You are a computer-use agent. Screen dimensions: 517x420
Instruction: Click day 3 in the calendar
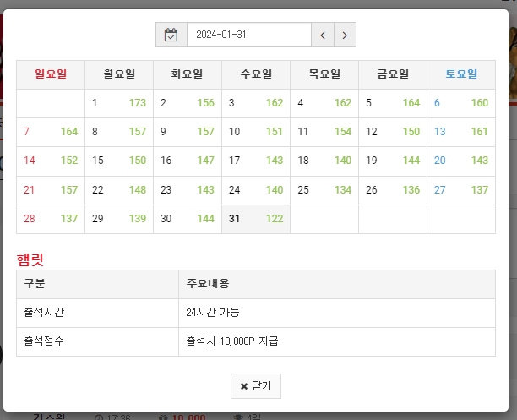[x=256, y=103]
